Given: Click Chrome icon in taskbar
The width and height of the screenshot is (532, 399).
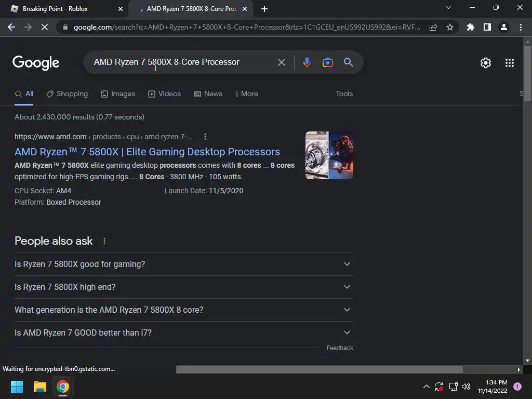Looking at the screenshot, I should pos(63,387).
